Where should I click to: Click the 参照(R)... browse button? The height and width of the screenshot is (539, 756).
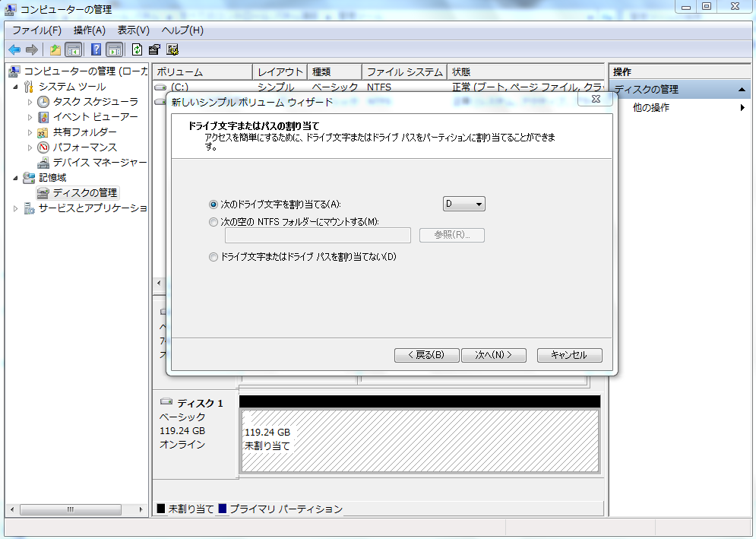(x=452, y=235)
